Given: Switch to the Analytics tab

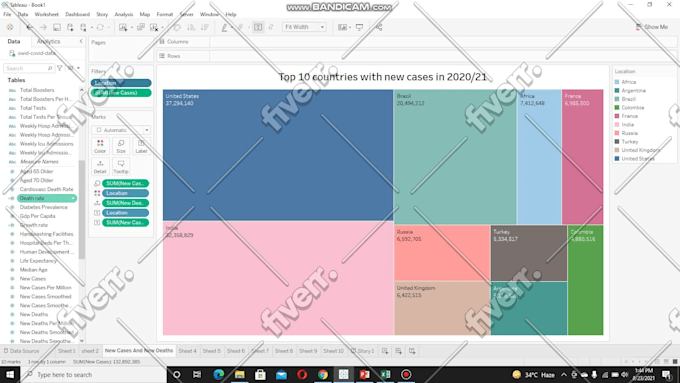Looking at the screenshot, I should click(x=49, y=42).
